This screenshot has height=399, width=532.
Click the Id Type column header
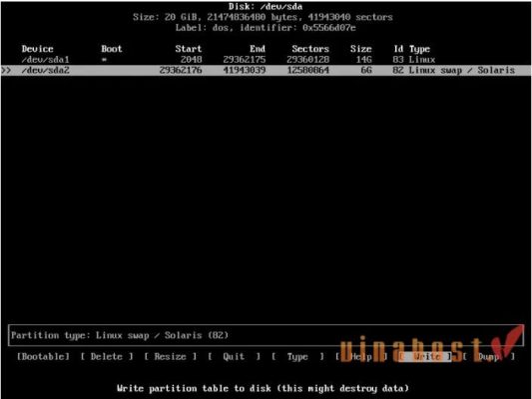point(412,49)
